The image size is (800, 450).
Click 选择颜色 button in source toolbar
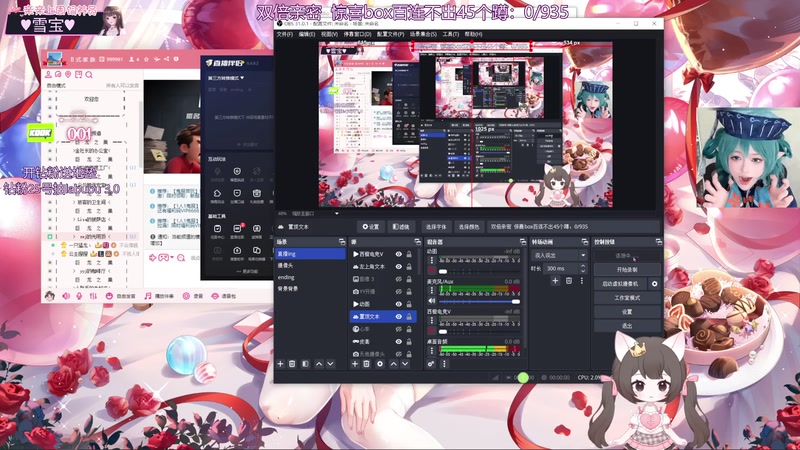click(x=469, y=227)
